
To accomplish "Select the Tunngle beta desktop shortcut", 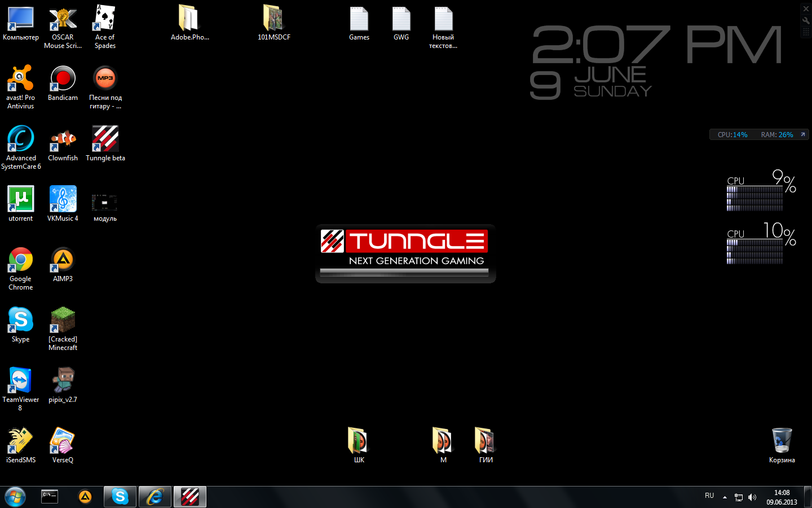I will coord(105,144).
